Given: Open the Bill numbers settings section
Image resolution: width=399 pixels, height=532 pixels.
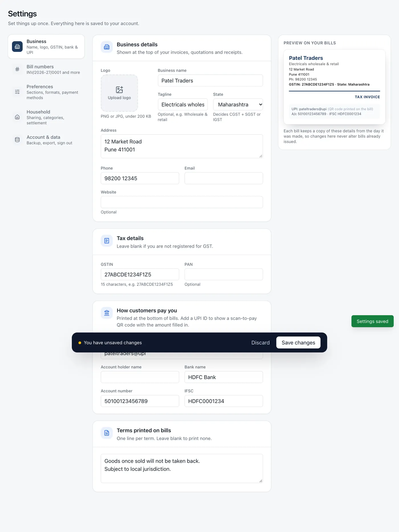Looking at the screenshot, I should [46, 69].
